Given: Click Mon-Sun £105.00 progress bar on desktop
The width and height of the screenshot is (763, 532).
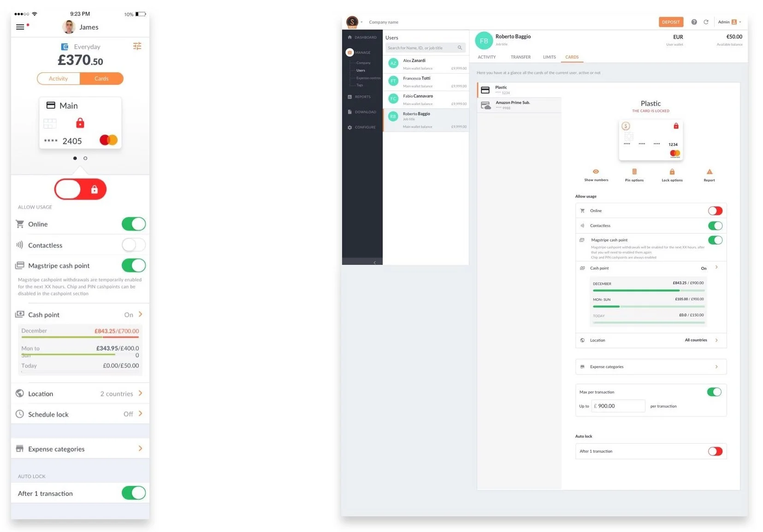Looking at the screenshot, I should pos(648,307).
